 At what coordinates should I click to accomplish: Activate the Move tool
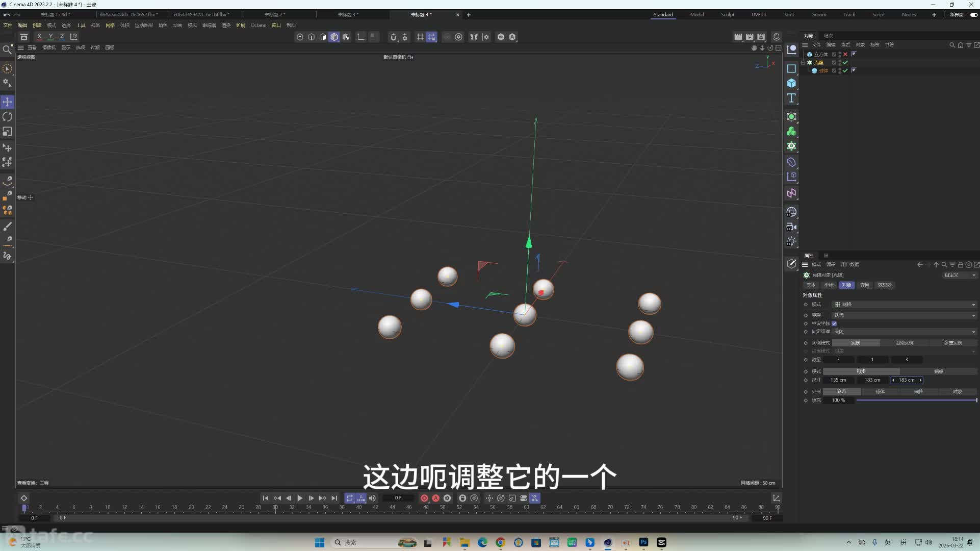click(7, 102)
